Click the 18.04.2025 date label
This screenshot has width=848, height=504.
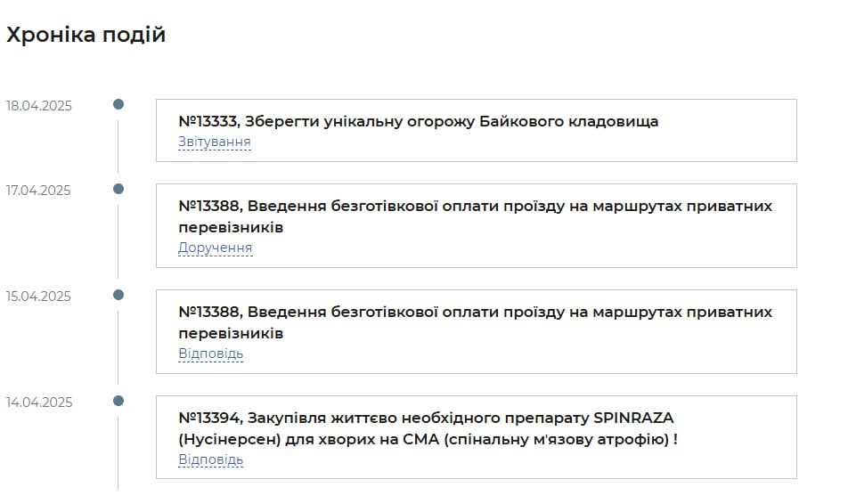tap(39, 106)
